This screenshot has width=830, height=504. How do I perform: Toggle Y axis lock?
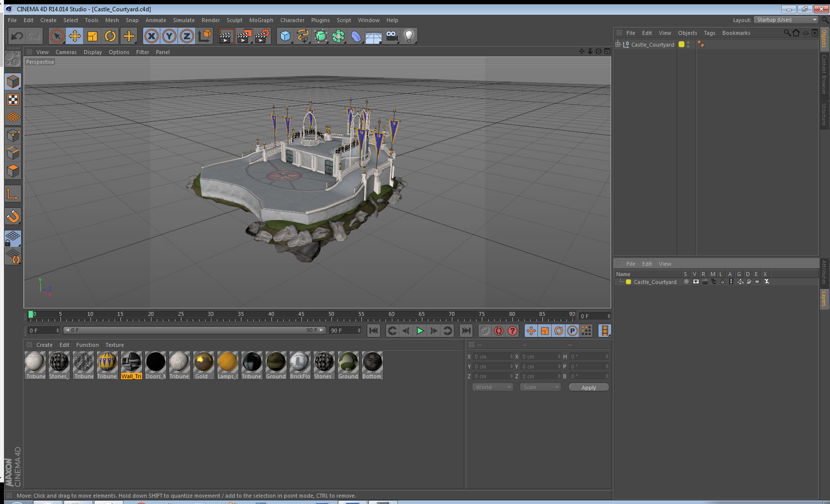169,36
